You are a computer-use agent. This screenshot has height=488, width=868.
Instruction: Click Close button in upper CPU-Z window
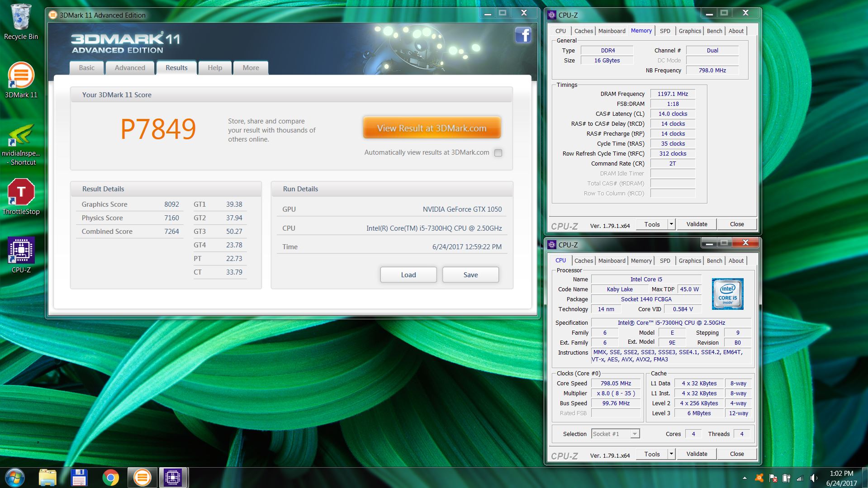(736, 224)
